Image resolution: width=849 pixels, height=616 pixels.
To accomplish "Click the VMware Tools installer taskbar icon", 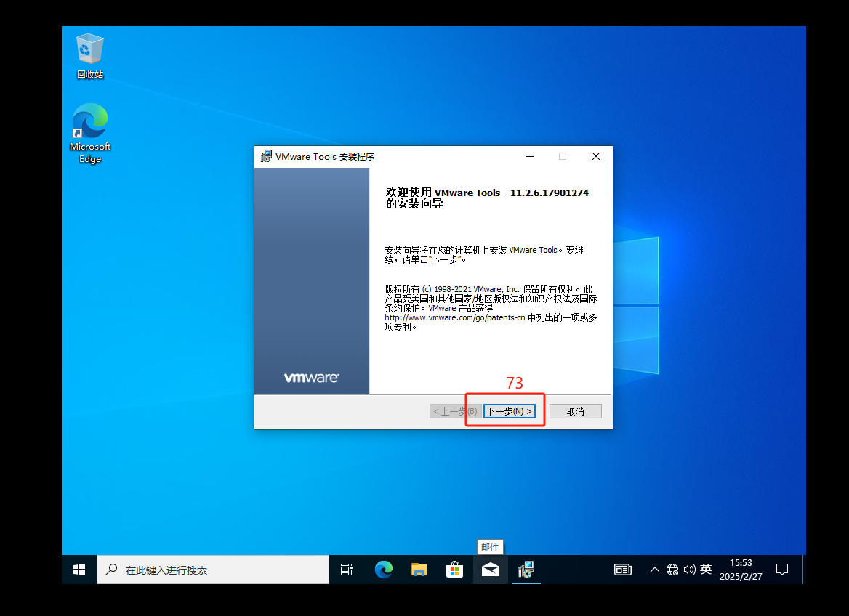I will click(526, 570).
